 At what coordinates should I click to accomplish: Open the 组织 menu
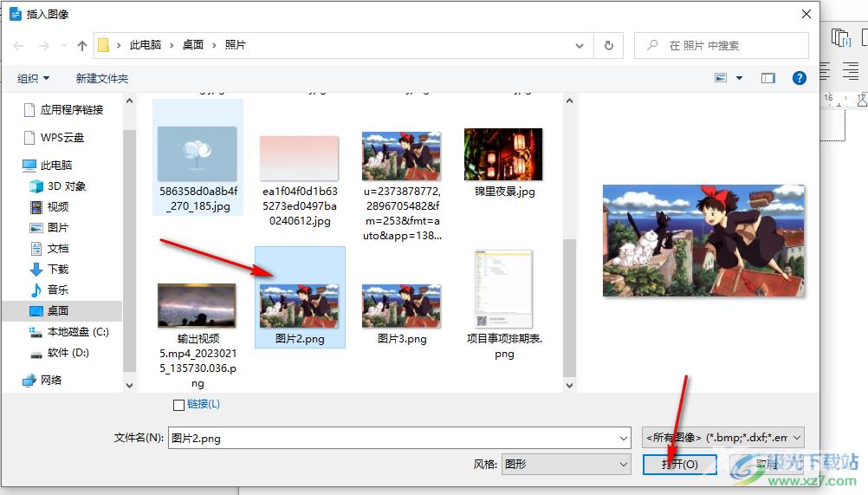point(33,79)
